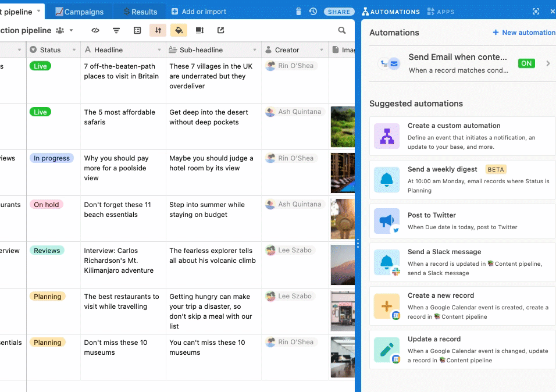The width and height of the screenshot is (556, 392).
Task: Toggle fullscreen icon in top bar
Action: pos(536,12)
